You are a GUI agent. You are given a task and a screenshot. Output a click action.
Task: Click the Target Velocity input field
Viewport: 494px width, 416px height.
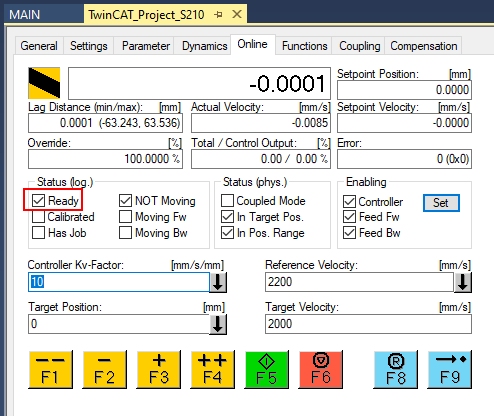point(368,324)
